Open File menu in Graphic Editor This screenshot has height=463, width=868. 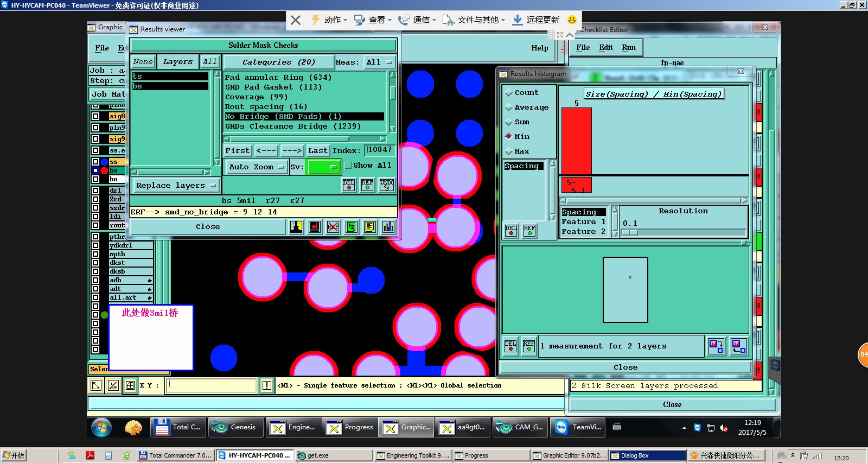coord(102,48)
